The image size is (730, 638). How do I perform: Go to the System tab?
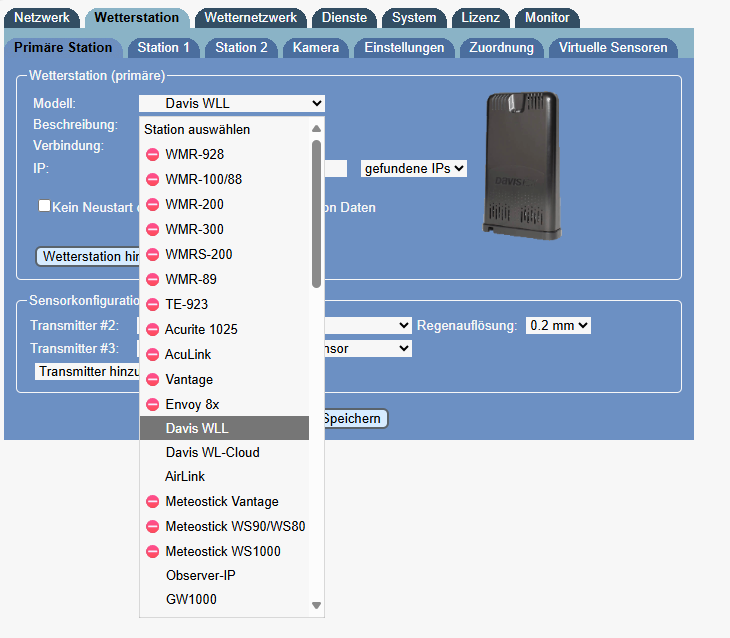pyautogui.click(x=414, y=18)
